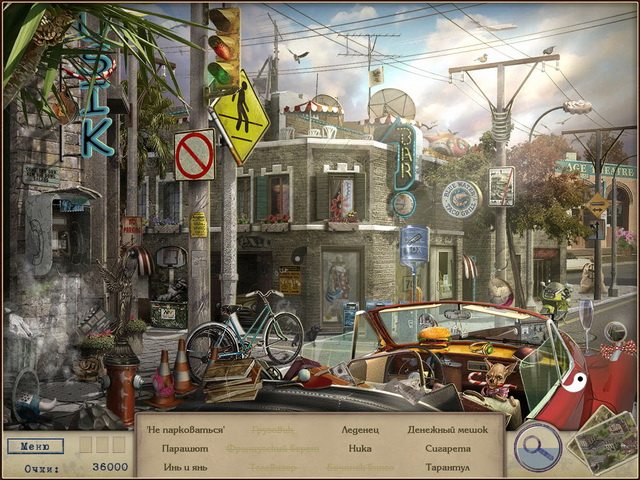Click the blue bicycle by the pole

245,328
